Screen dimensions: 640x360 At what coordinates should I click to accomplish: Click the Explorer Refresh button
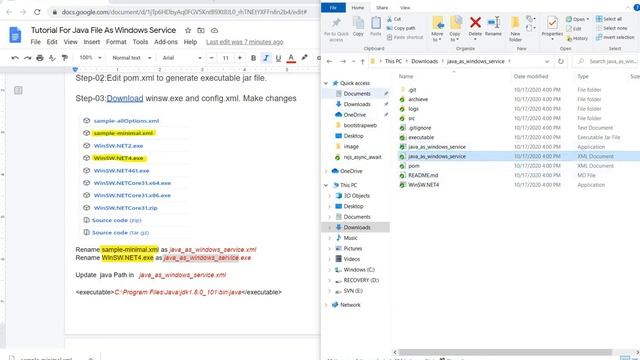pyautogui.click(x=561, y=61)
